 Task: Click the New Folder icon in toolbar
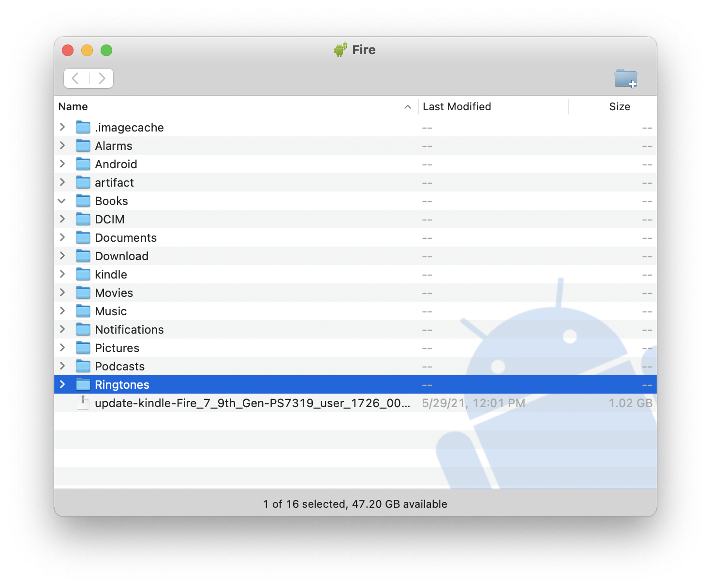625,78
